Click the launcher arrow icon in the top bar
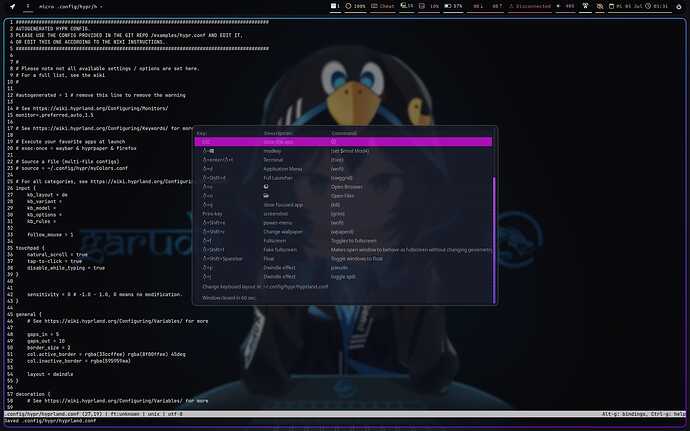The width and height of the screenshot is (690, 431). pyautogui.click(x=12, y=7)
